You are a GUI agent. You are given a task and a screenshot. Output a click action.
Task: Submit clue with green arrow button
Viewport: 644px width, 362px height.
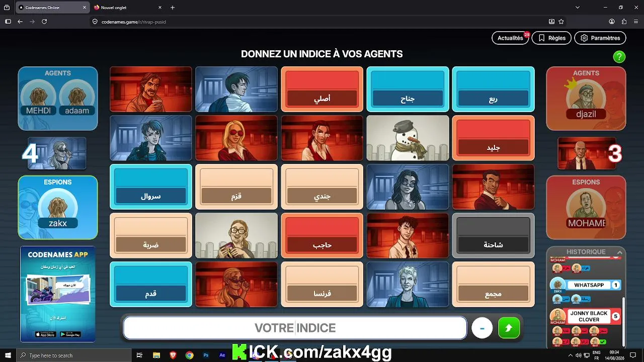(509, 328)
